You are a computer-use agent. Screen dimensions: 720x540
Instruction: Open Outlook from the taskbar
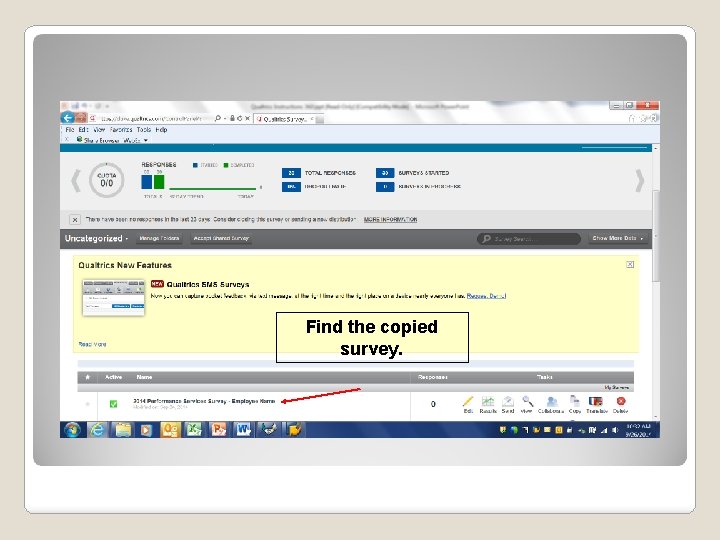tap(170, 430)
